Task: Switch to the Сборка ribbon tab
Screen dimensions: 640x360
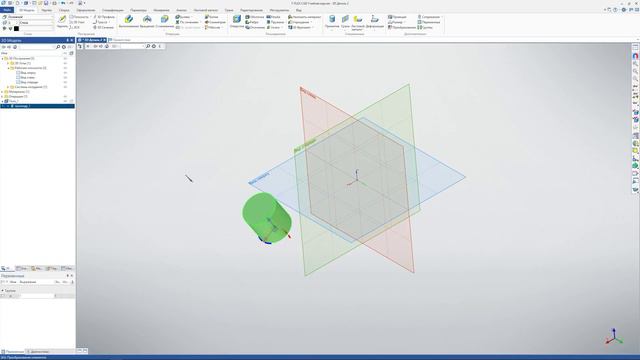Action: click(x=64, y=10)
